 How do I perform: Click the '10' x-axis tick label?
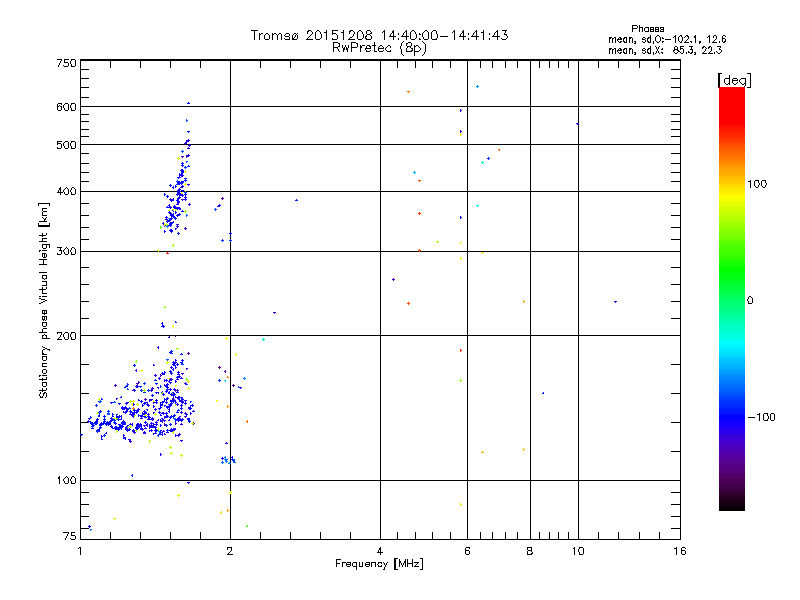578,551
